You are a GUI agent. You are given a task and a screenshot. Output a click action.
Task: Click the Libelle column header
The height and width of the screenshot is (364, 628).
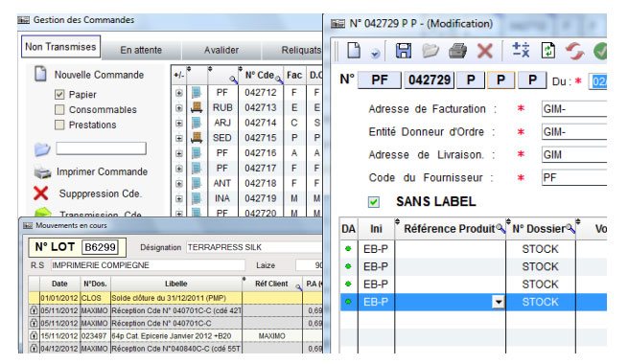(176, 284)
